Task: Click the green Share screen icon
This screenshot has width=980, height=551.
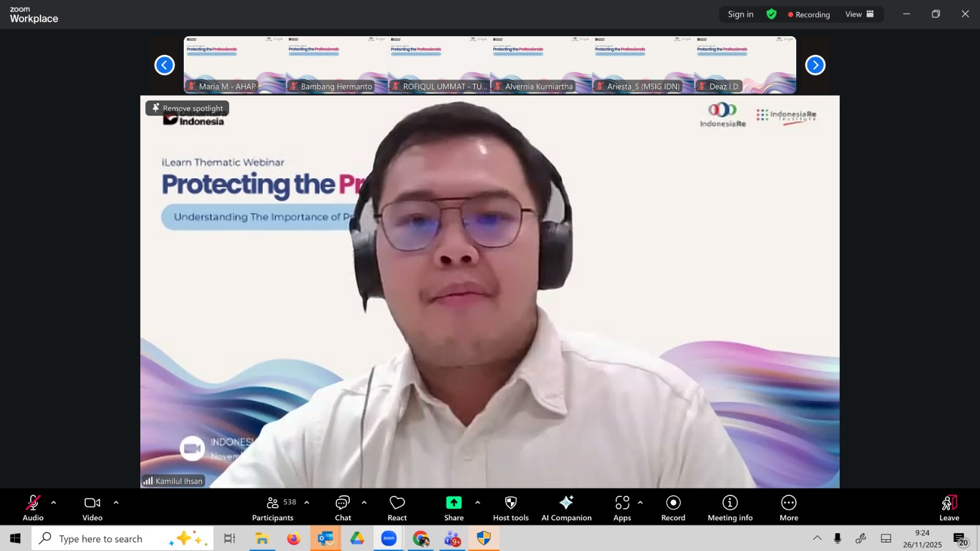Action: pyautogui.click(x=453, y=503)
